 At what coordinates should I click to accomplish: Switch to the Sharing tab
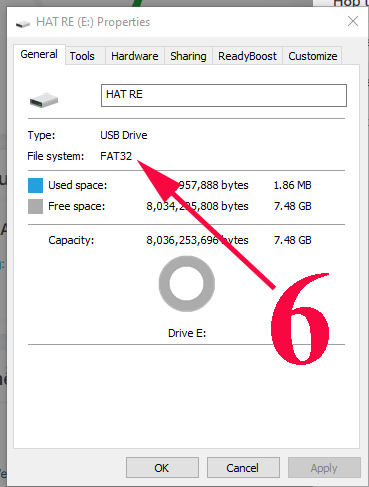188,56
